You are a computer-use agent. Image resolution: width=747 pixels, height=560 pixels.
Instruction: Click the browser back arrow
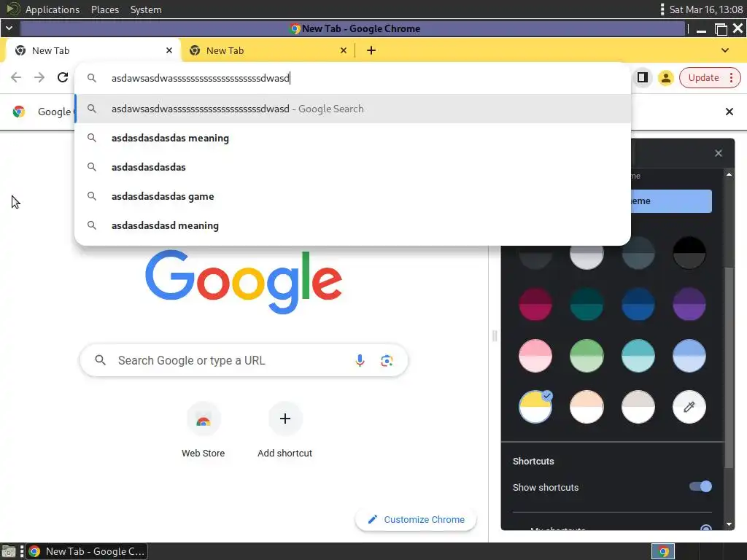click(x=16, y=77)
